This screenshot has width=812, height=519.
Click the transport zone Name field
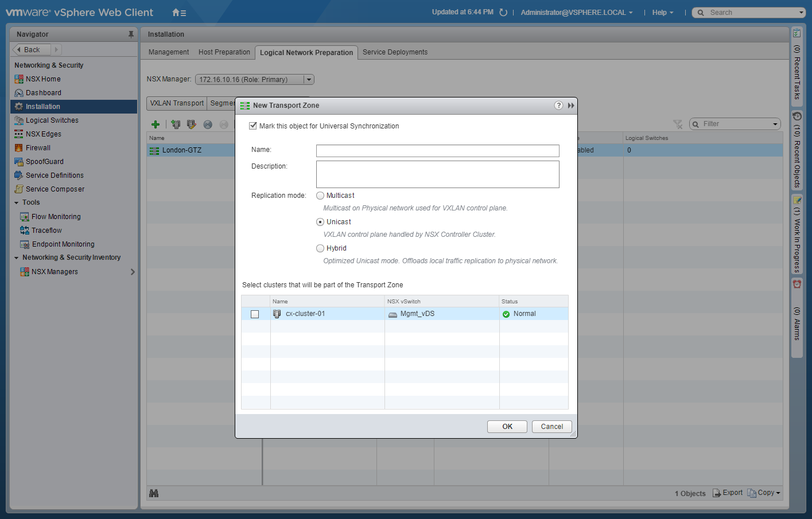coord(437,151)
